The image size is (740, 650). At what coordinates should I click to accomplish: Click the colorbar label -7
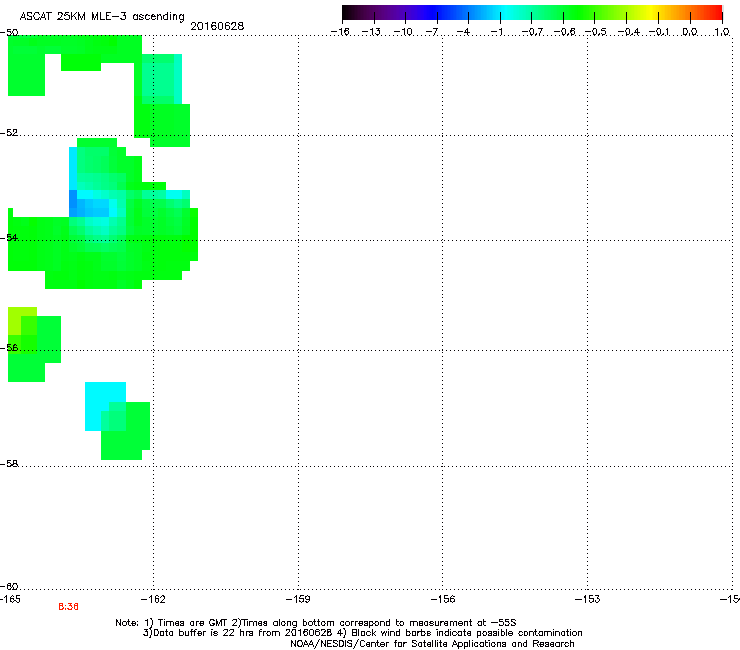pos(432,32)
